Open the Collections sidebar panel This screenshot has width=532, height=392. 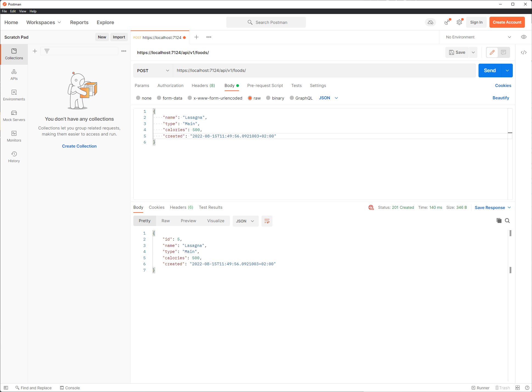tap(14, 54)
